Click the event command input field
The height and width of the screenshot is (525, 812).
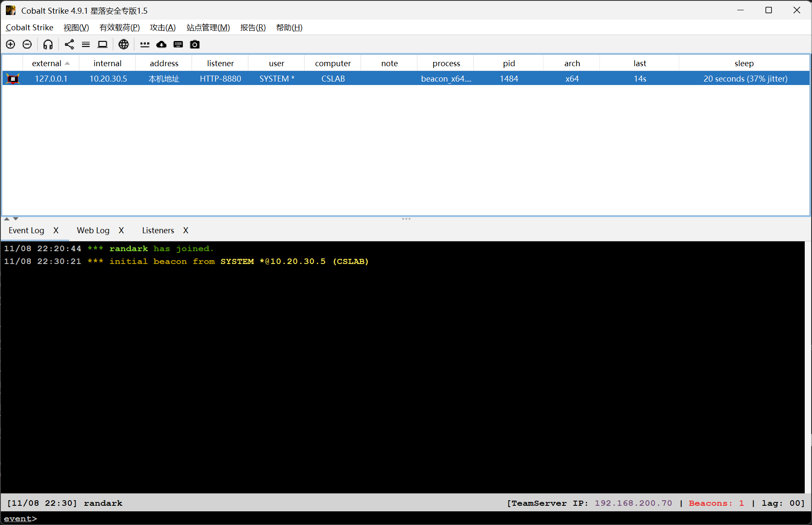pyautogui.click(x=384, y=519)
